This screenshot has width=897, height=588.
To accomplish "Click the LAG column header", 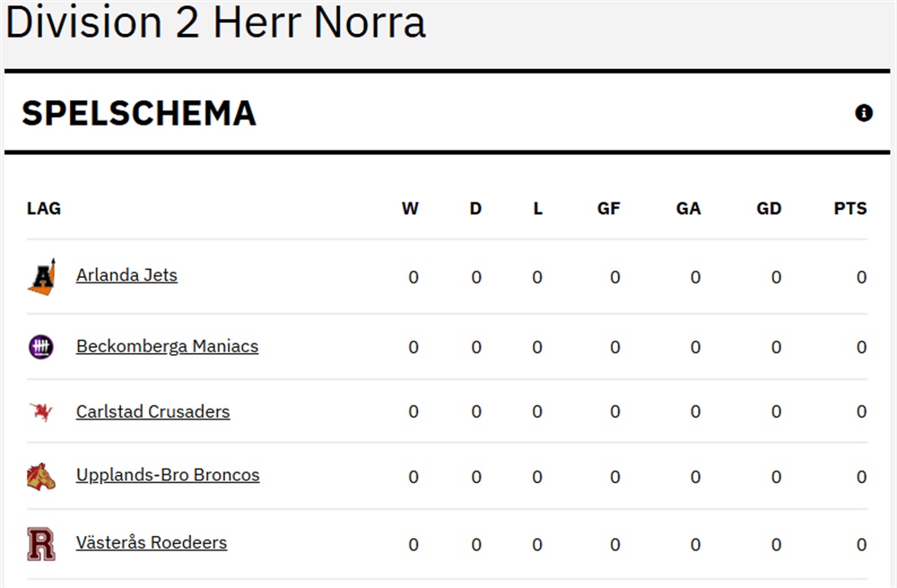I will (x=43, y=209).
